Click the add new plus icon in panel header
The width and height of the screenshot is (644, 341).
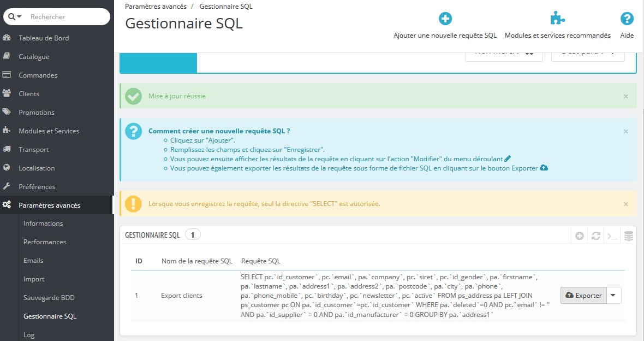(580, 236)
